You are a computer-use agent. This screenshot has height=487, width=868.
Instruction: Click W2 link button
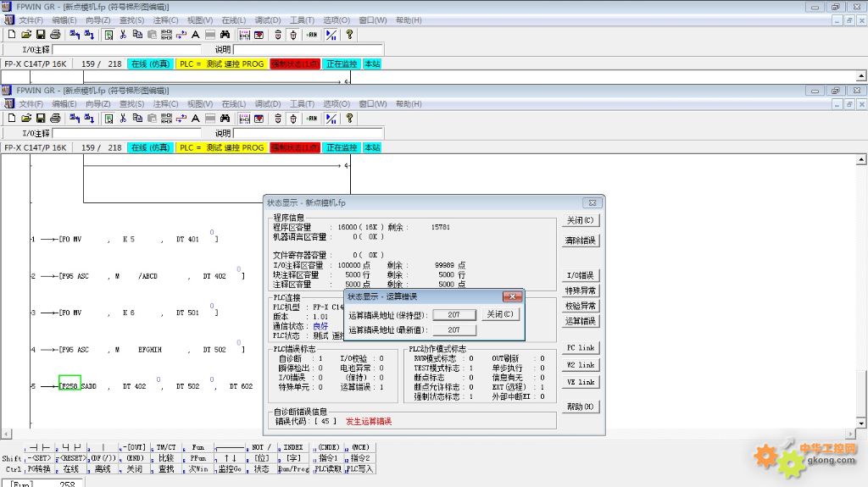pyautogui.click(x=580, y=365)
